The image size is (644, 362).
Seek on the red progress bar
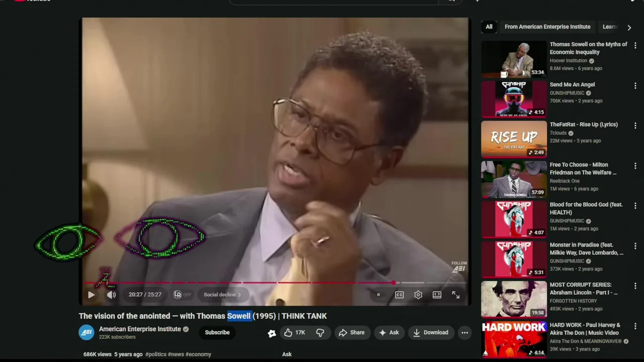pos(275,283)
